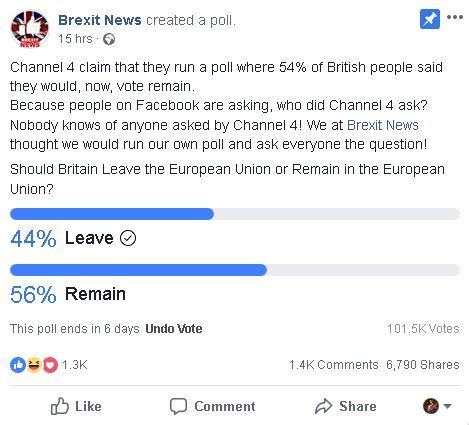
Task: Click the Like thumbs-up reaction icon
Action: click(x=18, y=365)
